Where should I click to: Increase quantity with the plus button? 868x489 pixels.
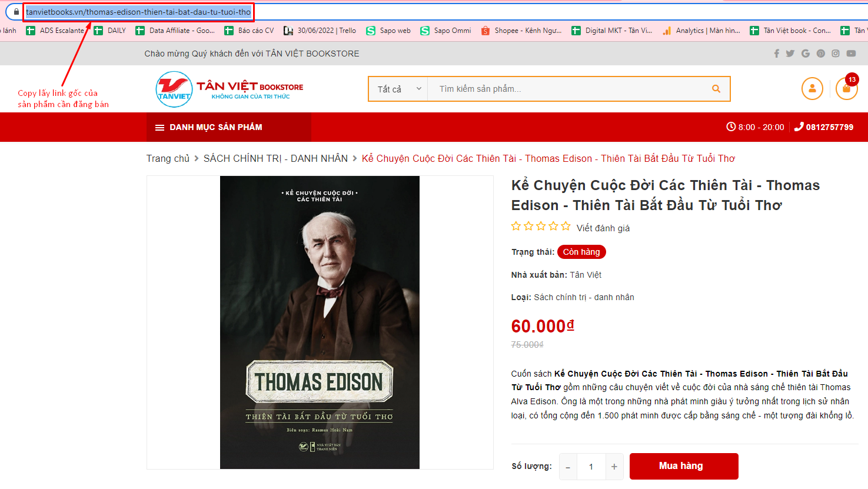[x=614, y=467]
